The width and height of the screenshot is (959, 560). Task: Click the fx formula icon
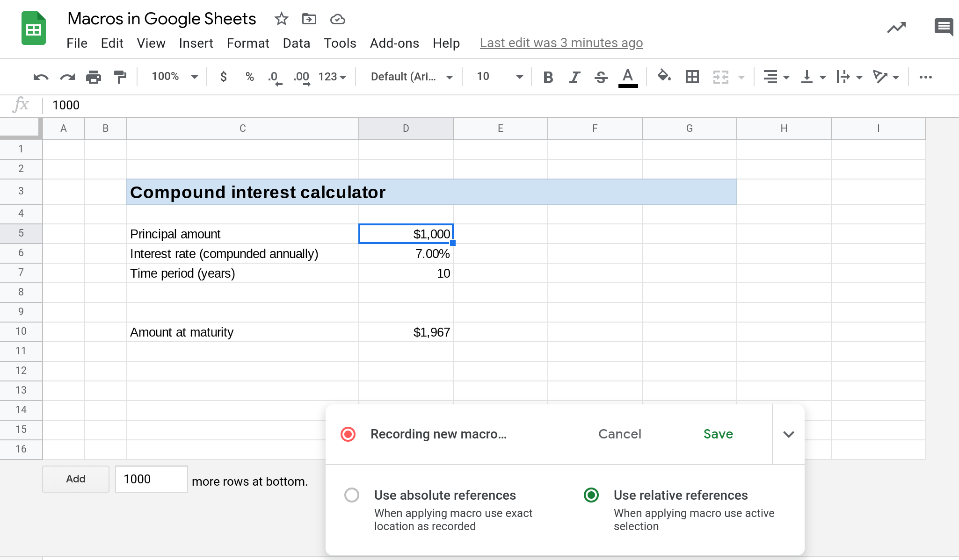21,105
